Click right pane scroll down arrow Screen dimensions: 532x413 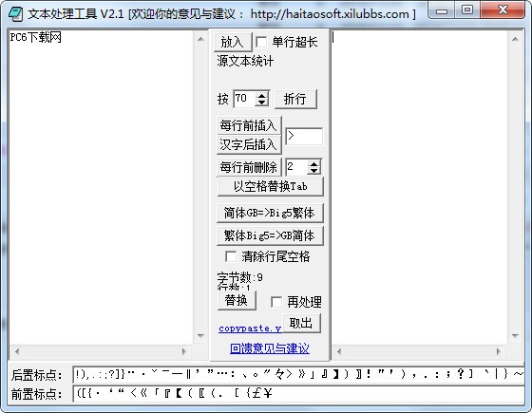pyautogui.click(x=515, y=336)
